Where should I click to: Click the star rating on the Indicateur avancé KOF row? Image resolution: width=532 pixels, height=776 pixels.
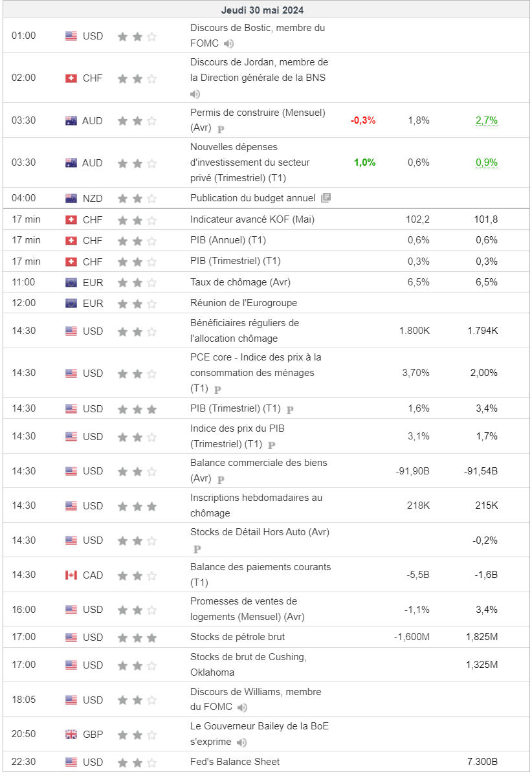(x=137, y=219)
